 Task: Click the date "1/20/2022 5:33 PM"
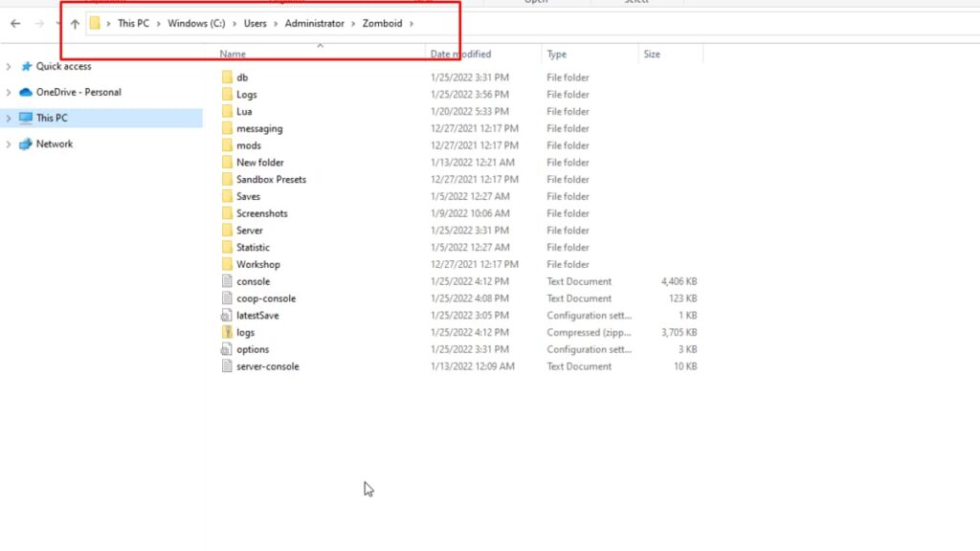click(x=469, y=111)
